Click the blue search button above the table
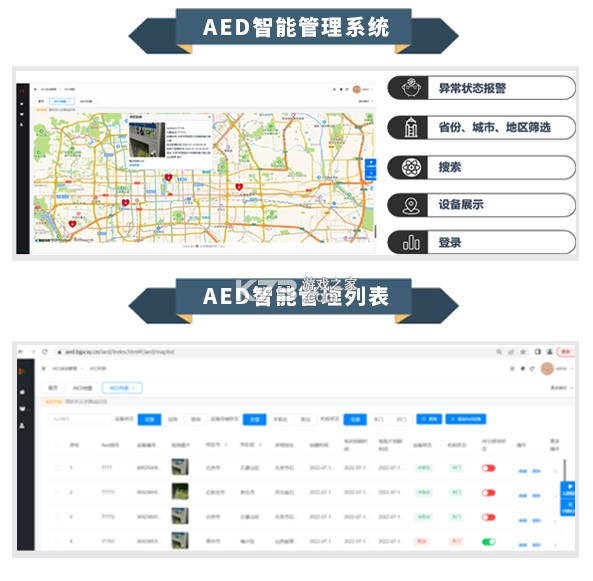 point(429,419)
